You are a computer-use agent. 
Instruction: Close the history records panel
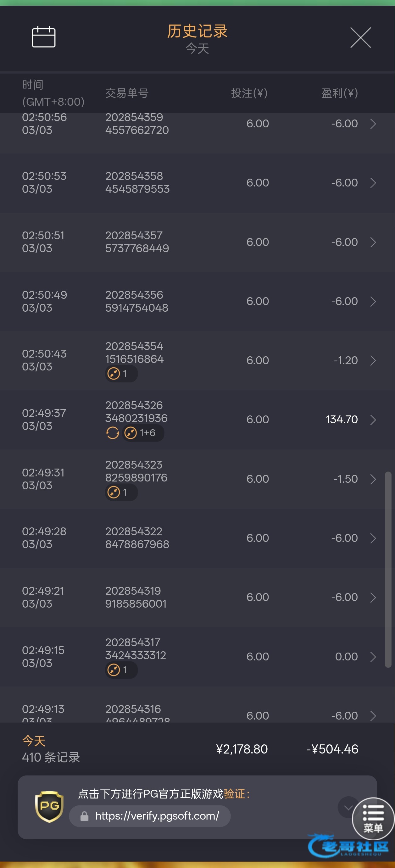click(x=360, y=37)
